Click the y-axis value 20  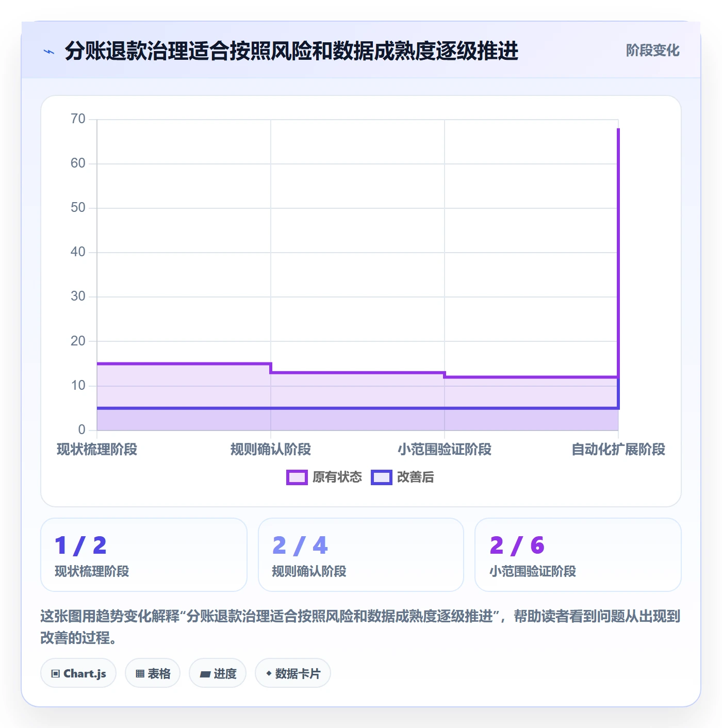[78, 341]
